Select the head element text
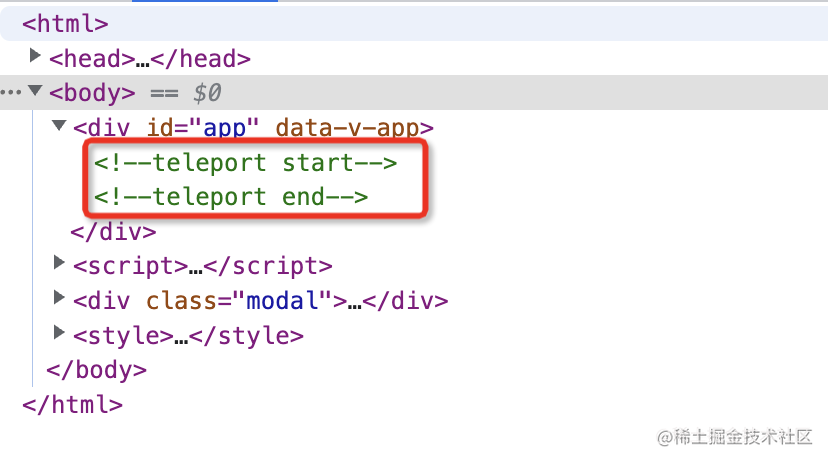 click(x=150, y=59)
